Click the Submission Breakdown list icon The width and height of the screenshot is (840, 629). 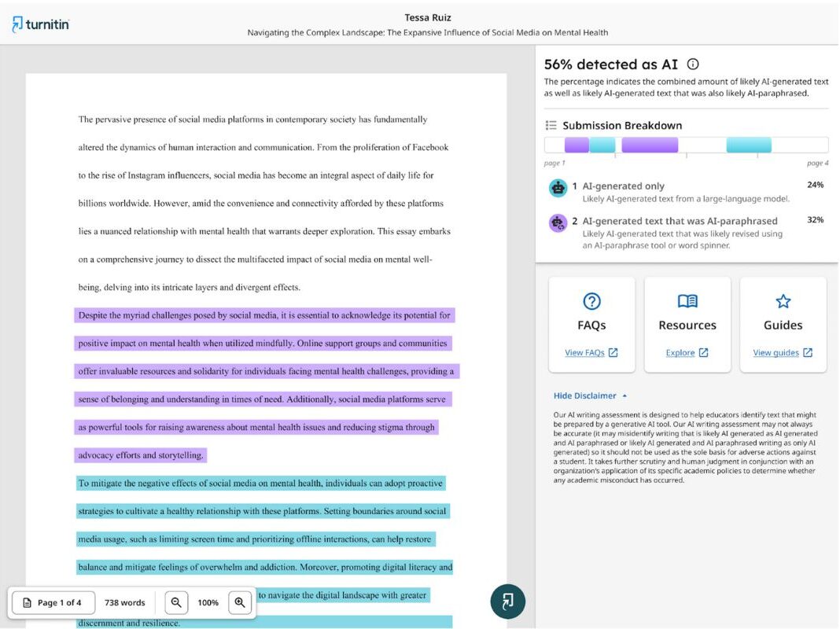(x=551, y=125)
